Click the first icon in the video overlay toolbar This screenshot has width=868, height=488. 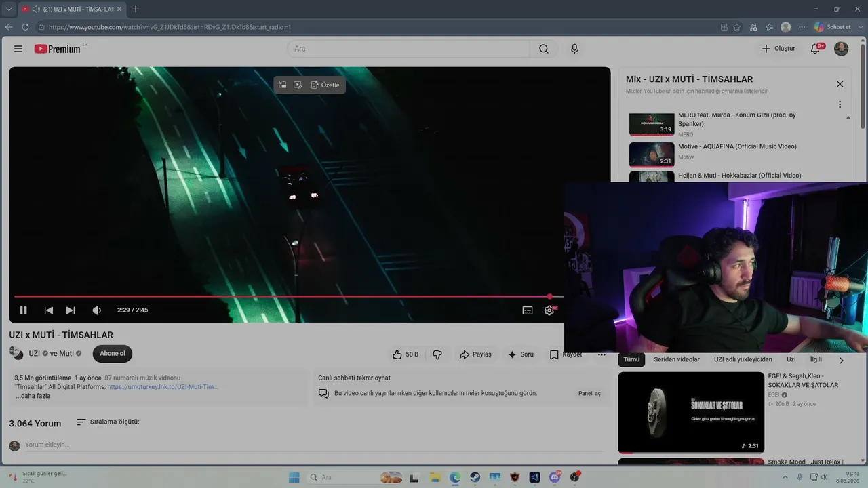point(283,85)
